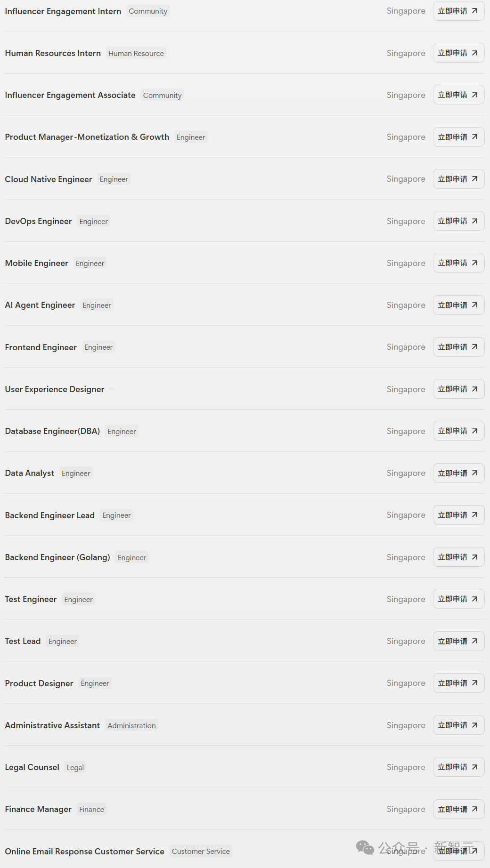Click arrow icon beside Cloud Native Engineer apply
The image size is (490, 868).
[474, 179]
